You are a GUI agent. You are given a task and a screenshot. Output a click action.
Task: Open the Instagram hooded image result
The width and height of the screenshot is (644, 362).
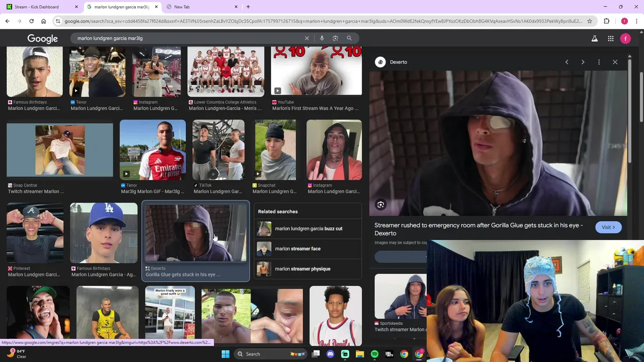[334, 150]
